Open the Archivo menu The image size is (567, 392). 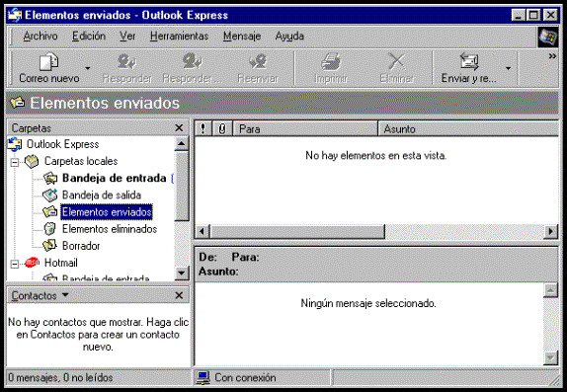(40, 37)
